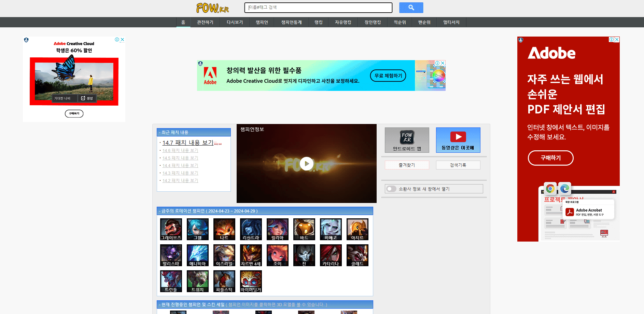The width and height of the screenshot is (644, 314).
Task: Select the 진 champion icon
Action: point(304,255)
